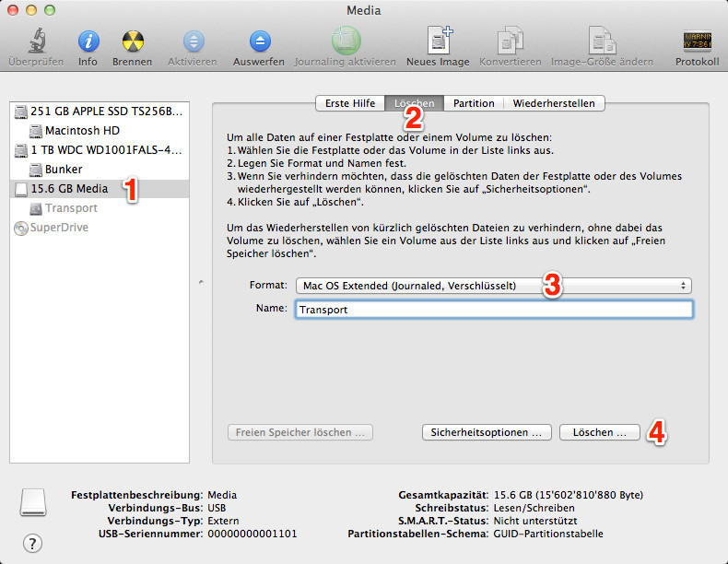Click the Journaling aktivieren icon
The image size is (728, 564).
(x=346, y=41)
